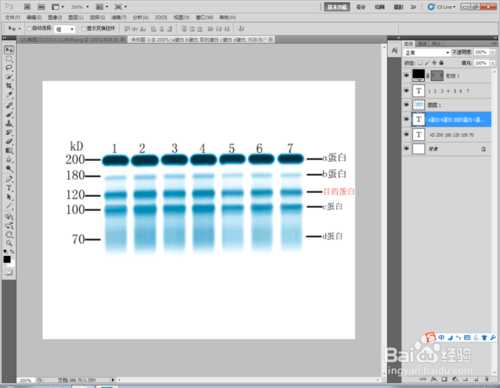Hide the selected protein-labels text layer
Viewport: 500px width, 388px height.
click(406, 119)
